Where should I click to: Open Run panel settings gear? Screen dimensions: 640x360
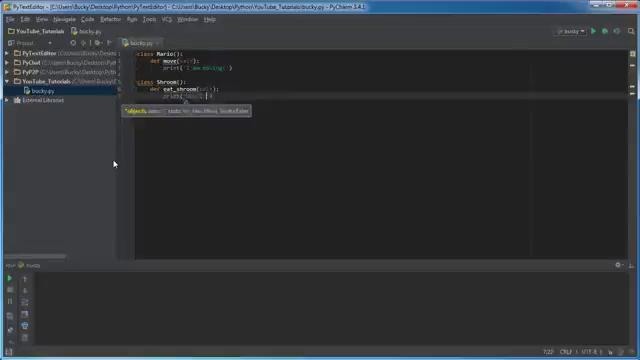click(x=618, y=265)
